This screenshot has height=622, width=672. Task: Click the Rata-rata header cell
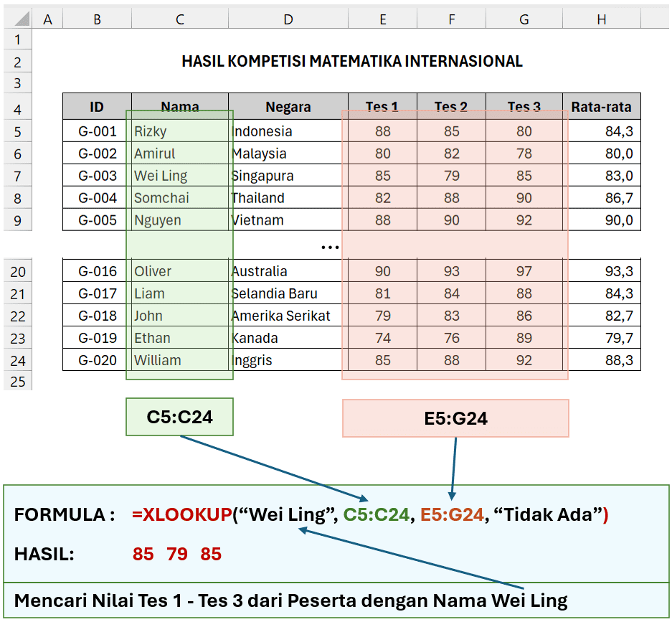click(602, 106)
